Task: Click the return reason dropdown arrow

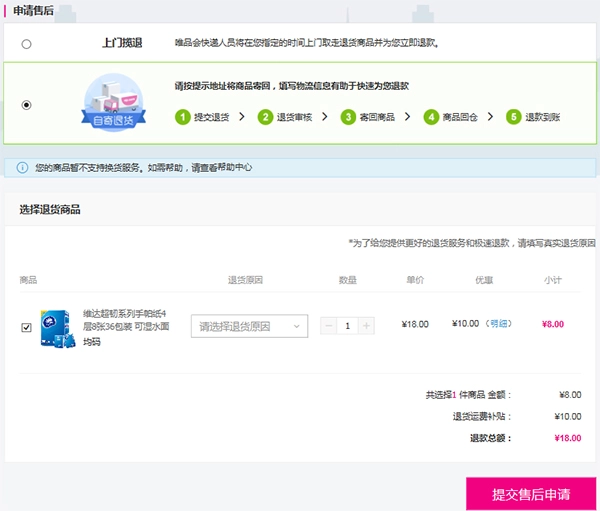Action: [297, 326]
